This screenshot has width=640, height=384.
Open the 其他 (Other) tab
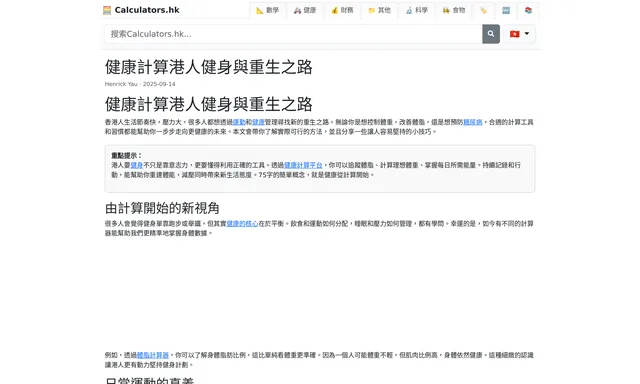(379, 10)
